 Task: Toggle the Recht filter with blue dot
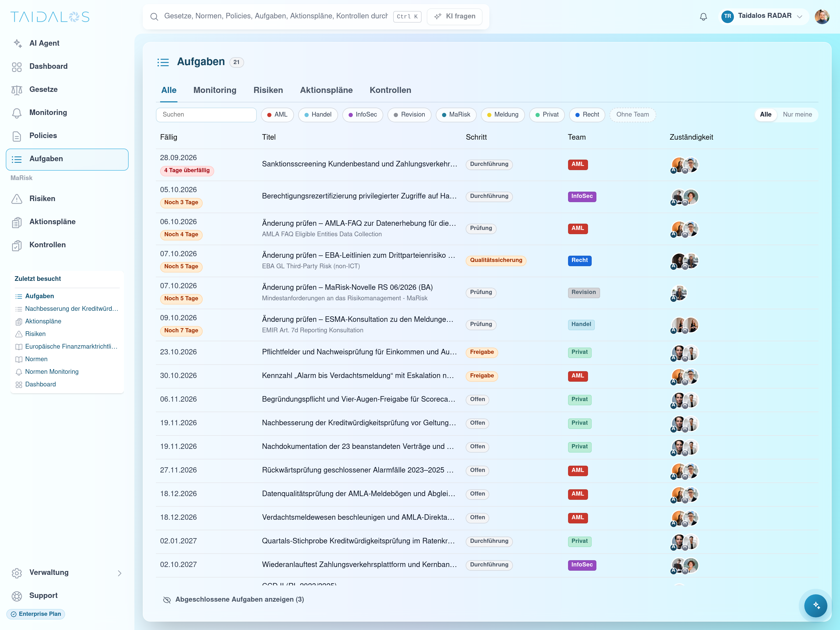tap(587, 115)
